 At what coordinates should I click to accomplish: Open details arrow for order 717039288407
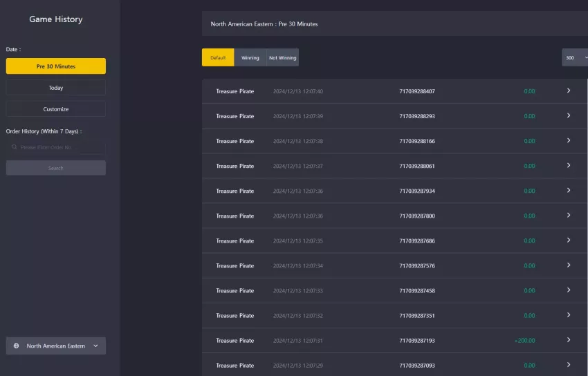click(569, 91)
